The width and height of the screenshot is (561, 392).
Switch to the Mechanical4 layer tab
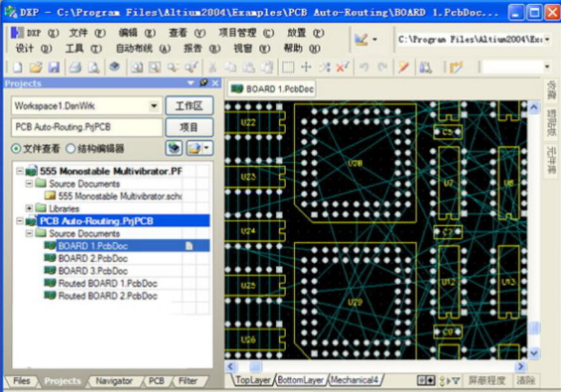[x=354, y=380]
